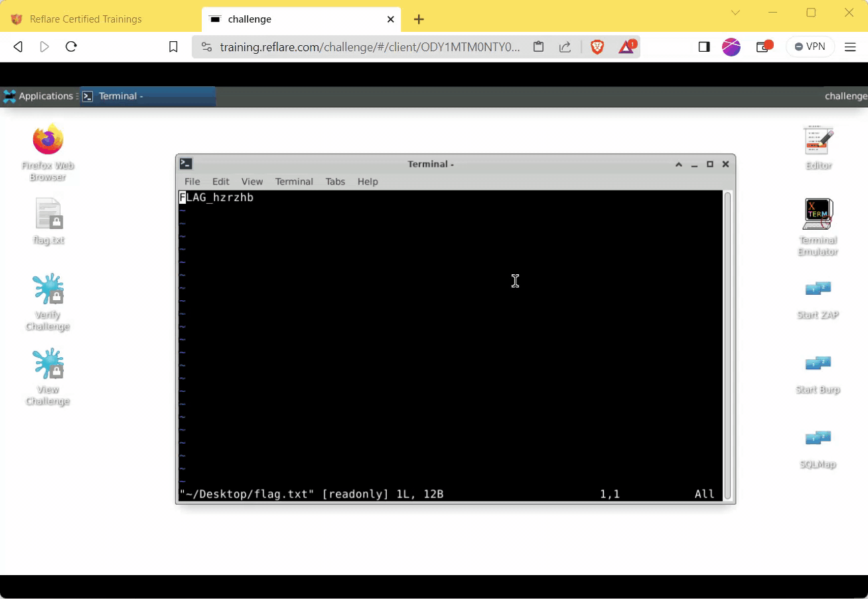The width and height of the screenshot is (868, 599).
Task: Click the address bar URL field
Action: 370,47
